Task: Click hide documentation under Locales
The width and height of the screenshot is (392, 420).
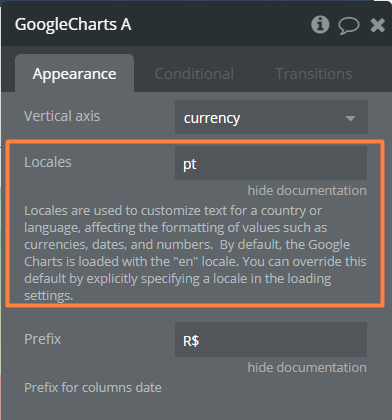Action: click(307, 191)
